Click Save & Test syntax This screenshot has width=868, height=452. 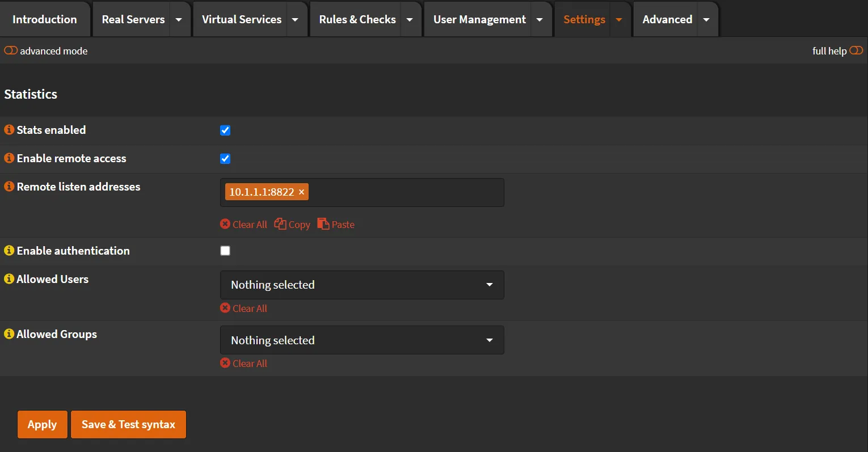pos(128,424)
